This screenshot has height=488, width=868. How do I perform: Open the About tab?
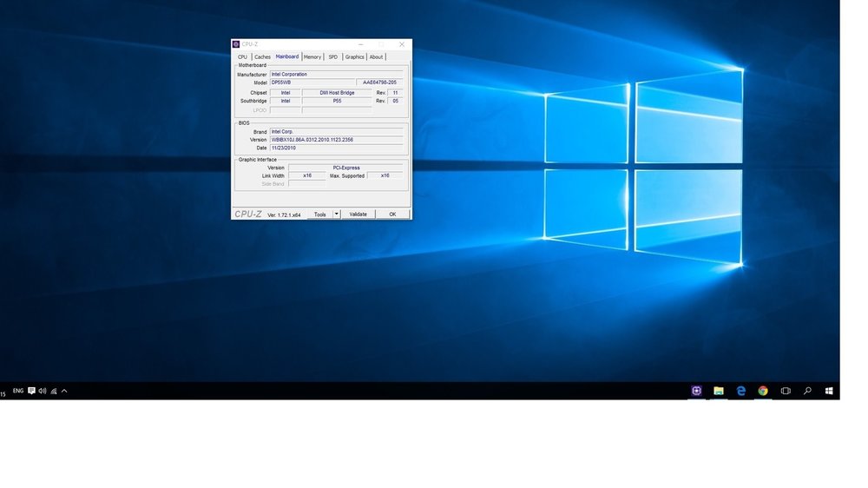(376, 57)
